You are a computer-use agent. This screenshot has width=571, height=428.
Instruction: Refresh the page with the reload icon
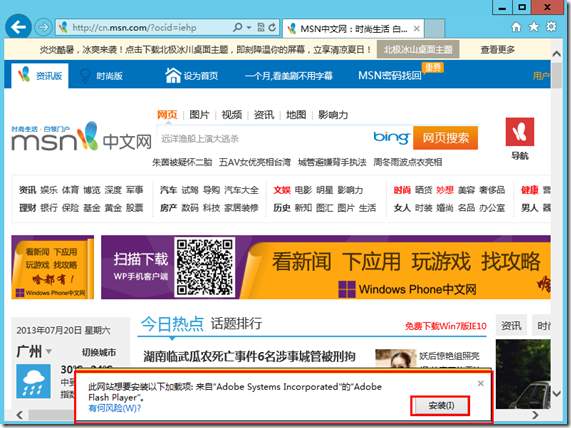272,27
